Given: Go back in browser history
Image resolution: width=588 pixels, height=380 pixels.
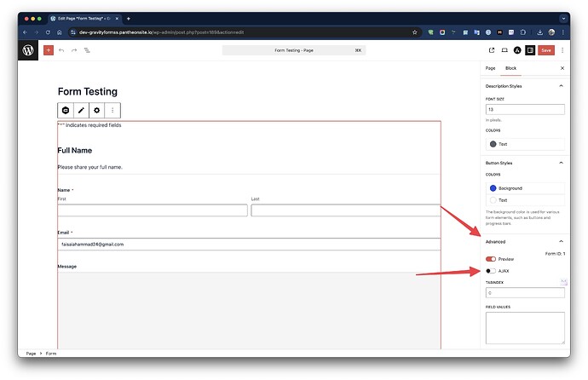Looking at the screenshot, I should coord(25,32).
